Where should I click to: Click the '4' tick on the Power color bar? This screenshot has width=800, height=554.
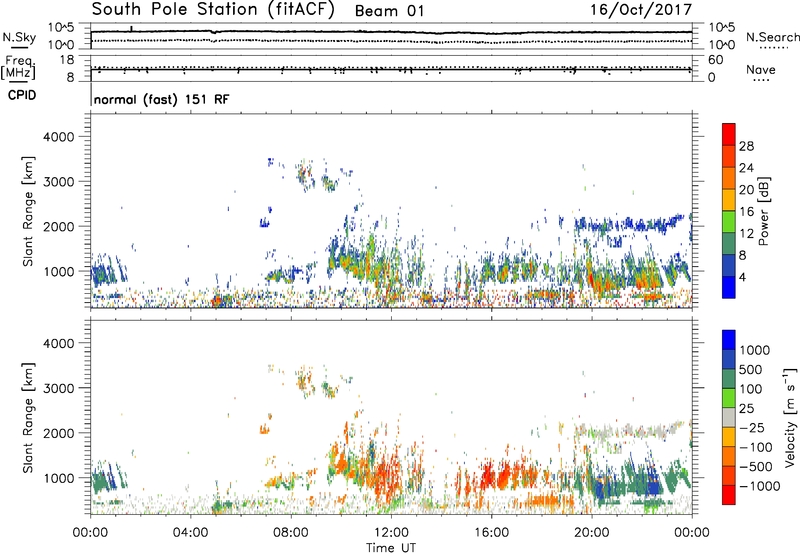click(742, 277)
